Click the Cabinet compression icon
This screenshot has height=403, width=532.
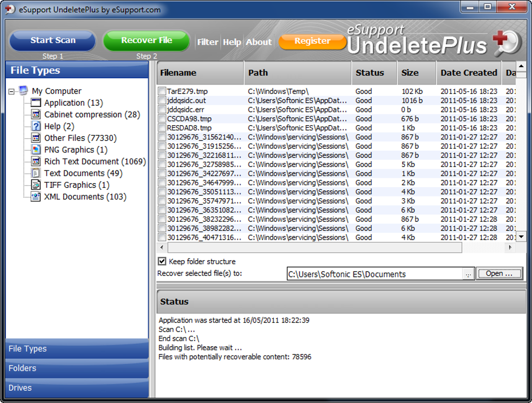point(35,114)
